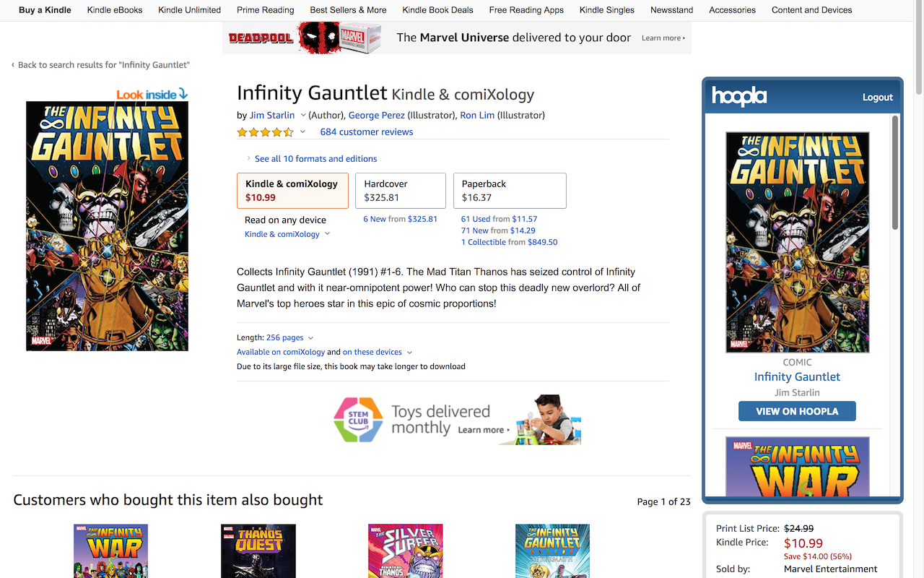Open the Thanos Quest recommended book cover

(258, 551)
